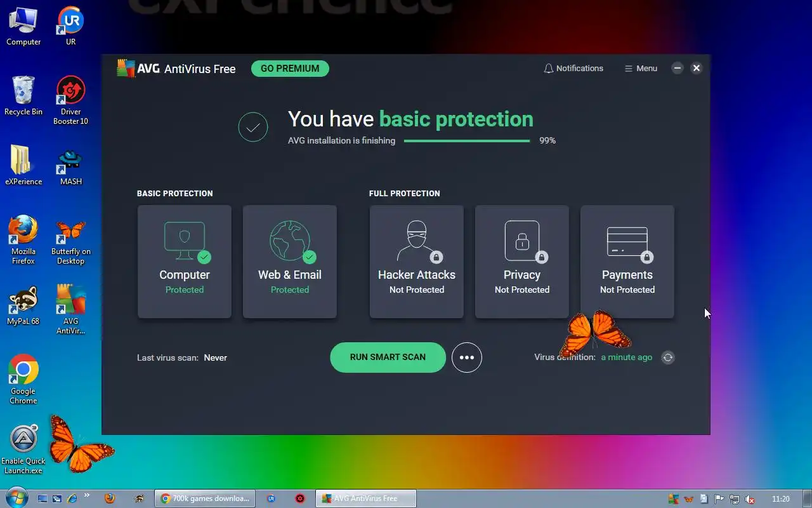
Task: Click the 'Never' last virus scan value
Action: pyautogui.click(x=215, y=358)
